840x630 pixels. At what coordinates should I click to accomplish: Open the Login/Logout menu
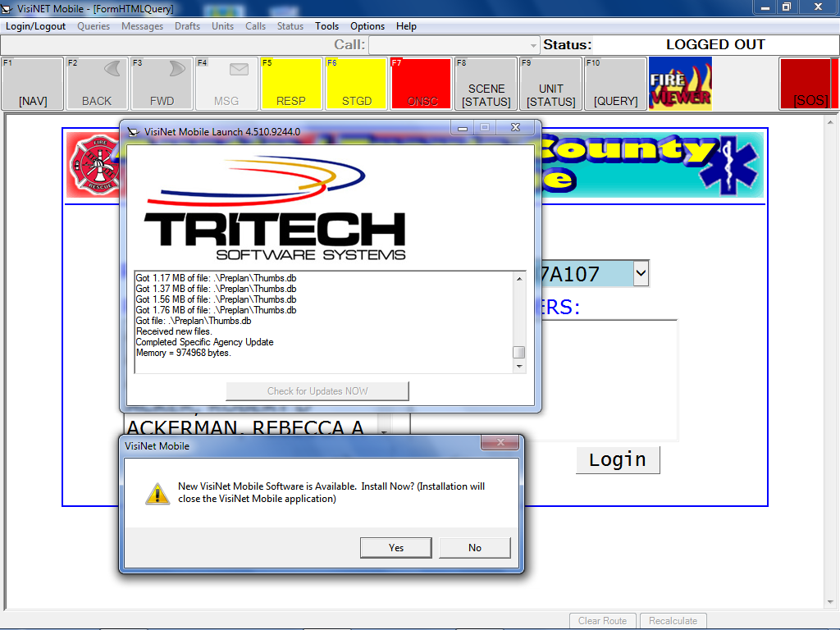click(35, 26)
